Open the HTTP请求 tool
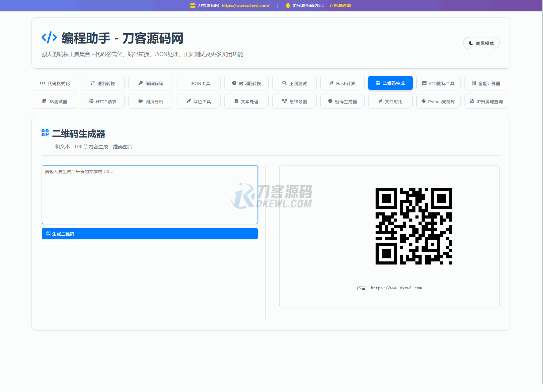Viewport: 543px width, 392px height. 103,101
